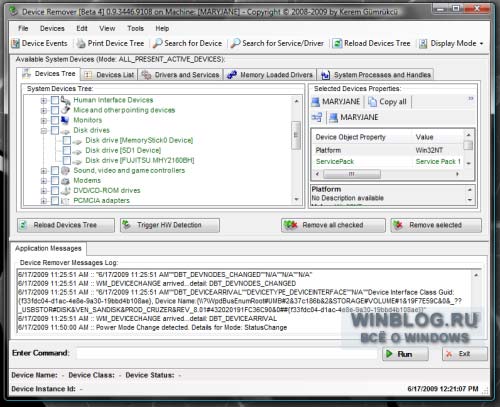
Task: Expand the Modems tree node
Action: click(44, 181)
